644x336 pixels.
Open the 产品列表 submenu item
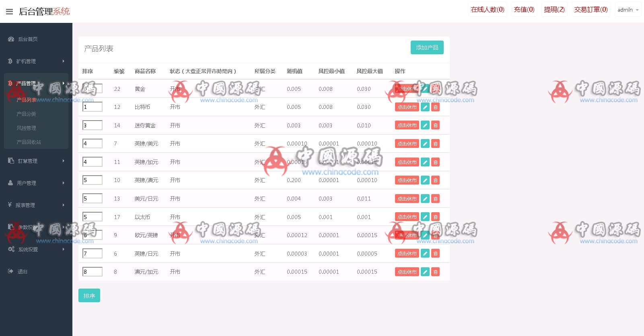(x=27, y=100)
